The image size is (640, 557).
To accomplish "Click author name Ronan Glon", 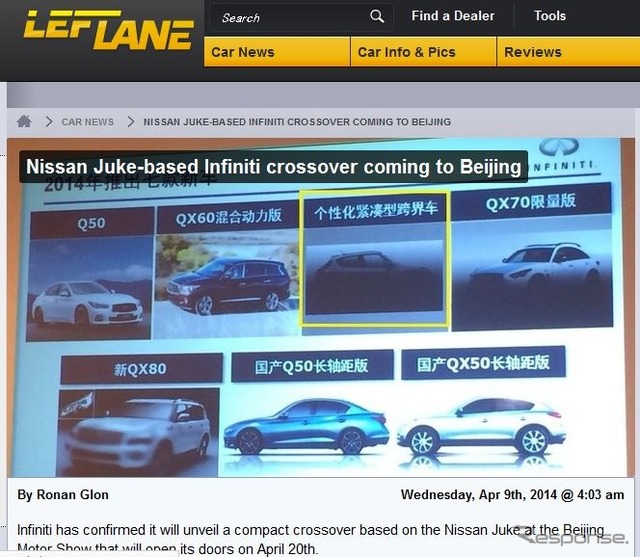I will [72, 495].
